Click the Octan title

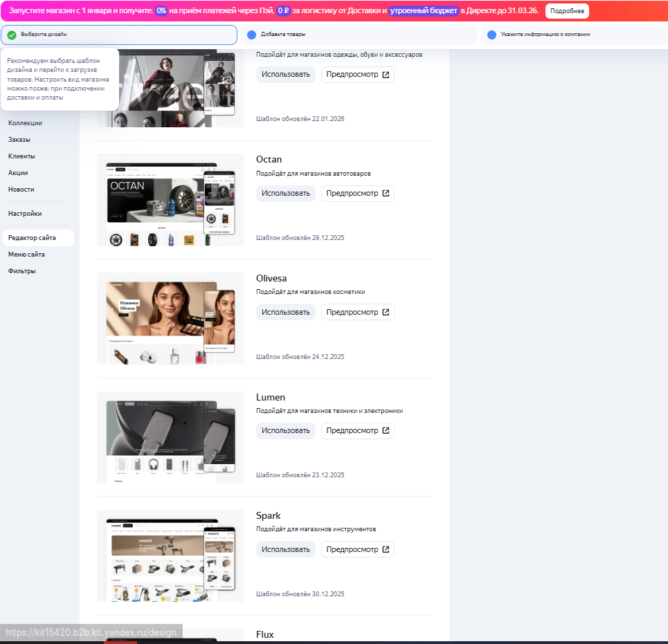[269, 160]
